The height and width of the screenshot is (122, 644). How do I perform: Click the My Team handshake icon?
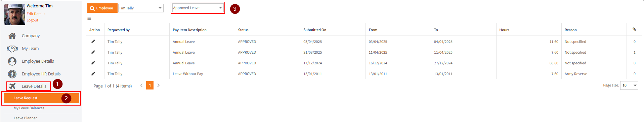(12, 49)
